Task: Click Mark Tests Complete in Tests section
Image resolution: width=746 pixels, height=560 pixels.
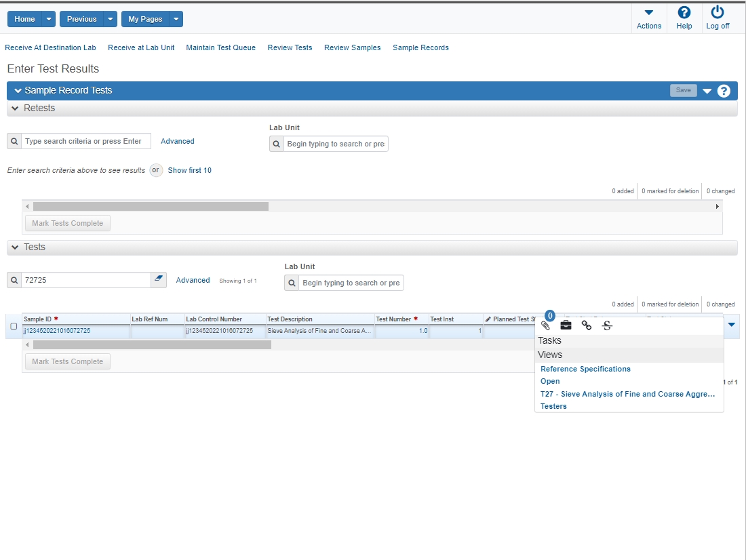Action: click(68, 361)
